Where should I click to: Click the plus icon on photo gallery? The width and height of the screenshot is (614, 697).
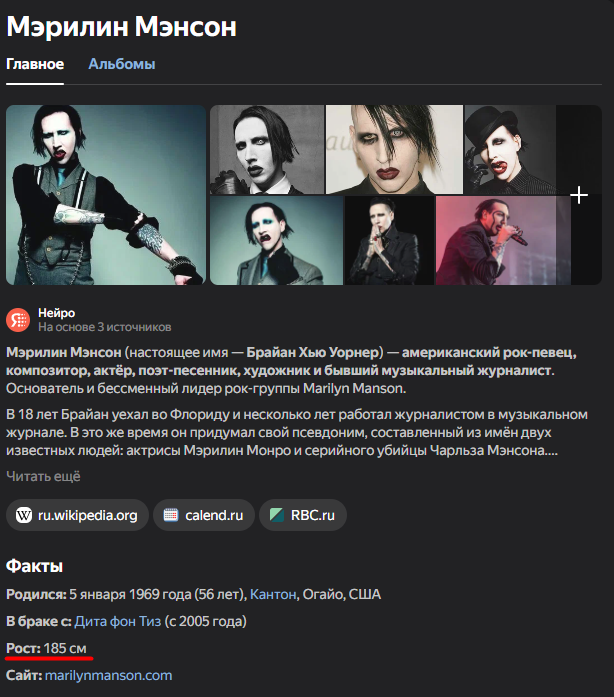point(579,195)
